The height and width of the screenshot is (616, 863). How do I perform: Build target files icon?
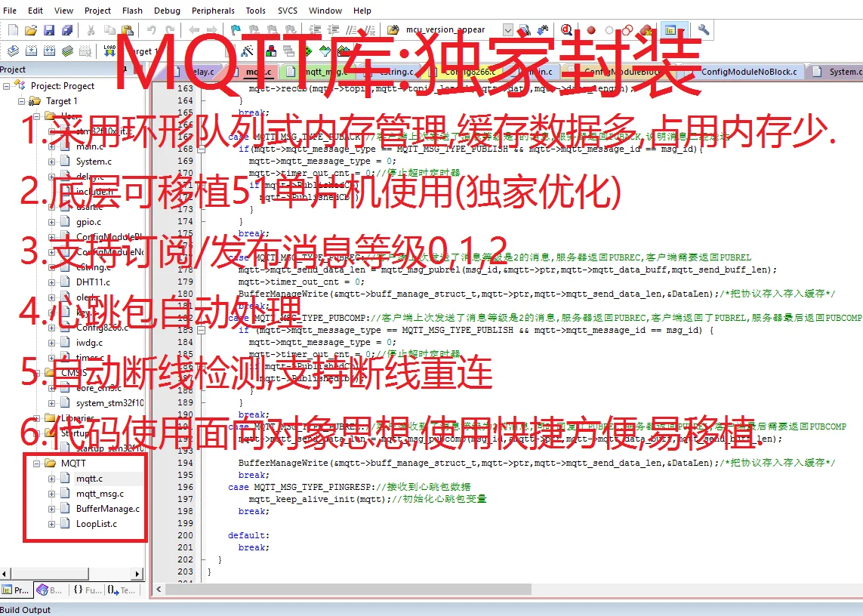click(32, 51)
